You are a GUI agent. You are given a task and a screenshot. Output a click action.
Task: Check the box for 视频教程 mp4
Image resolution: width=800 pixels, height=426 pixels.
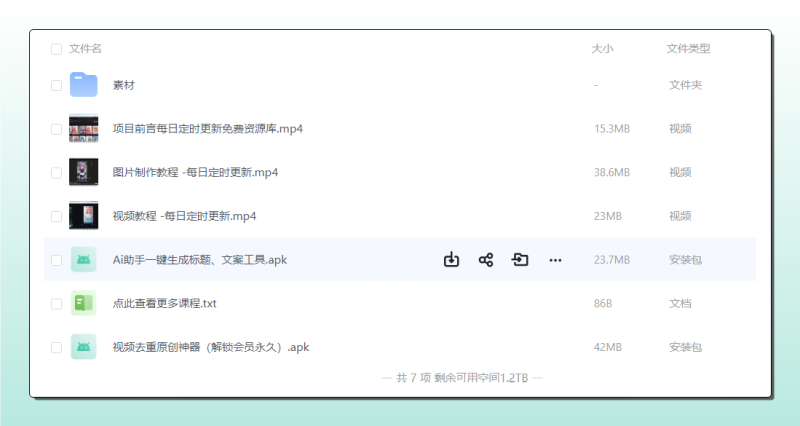click(56, 216)
